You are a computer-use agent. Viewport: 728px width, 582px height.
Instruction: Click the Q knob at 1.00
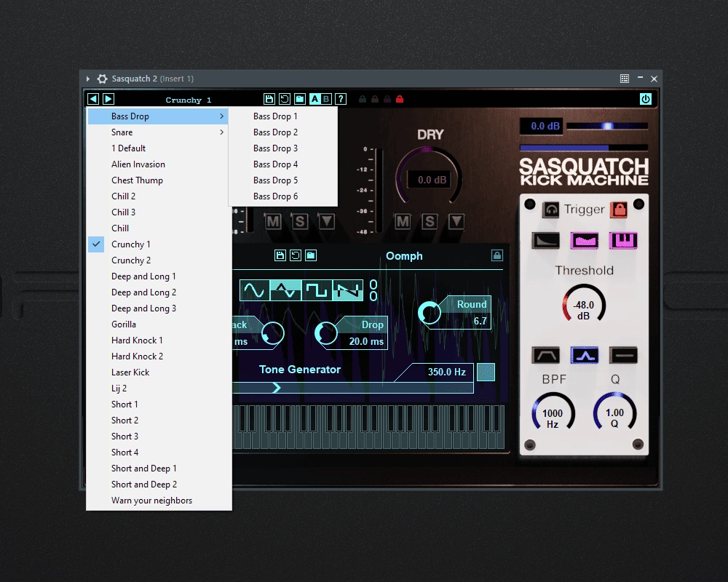click(614, 412)
